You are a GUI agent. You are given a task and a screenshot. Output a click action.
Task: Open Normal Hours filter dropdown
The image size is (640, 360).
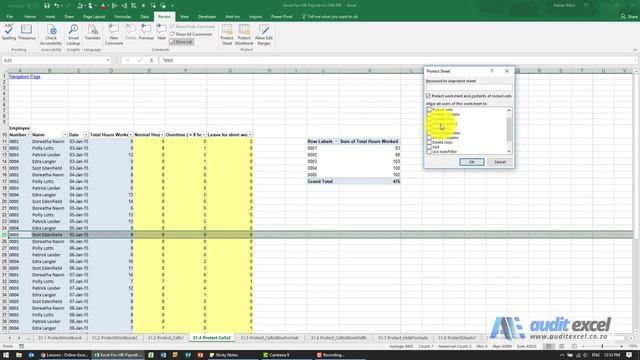point(162,135)
